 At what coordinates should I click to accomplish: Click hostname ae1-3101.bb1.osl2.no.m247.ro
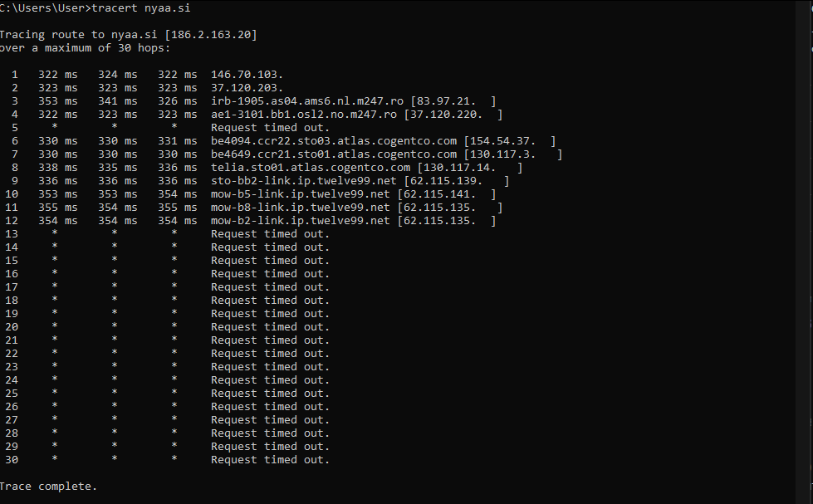pos(304,115)
